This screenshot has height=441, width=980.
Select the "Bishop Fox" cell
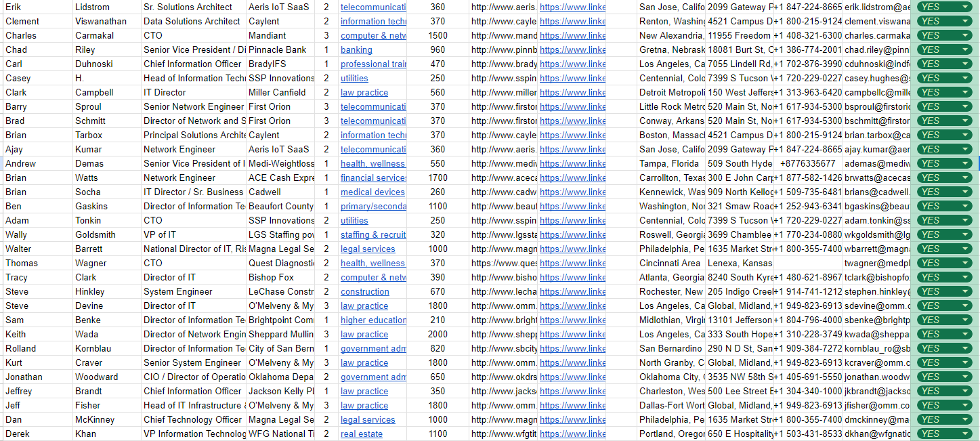pos(280,277)
